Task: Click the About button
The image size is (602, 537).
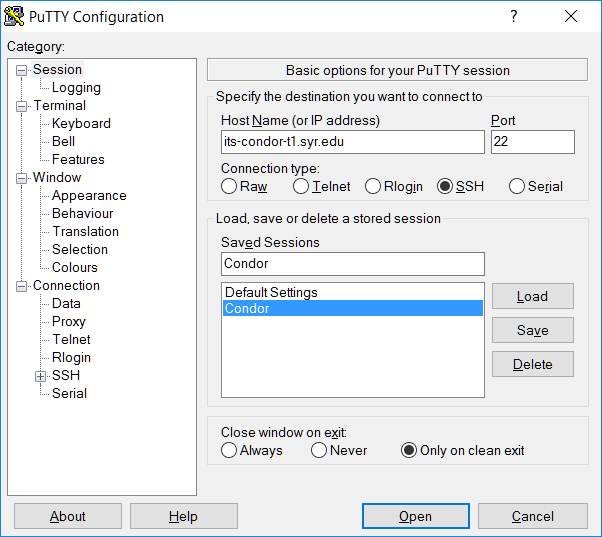Action: [68, 516]
